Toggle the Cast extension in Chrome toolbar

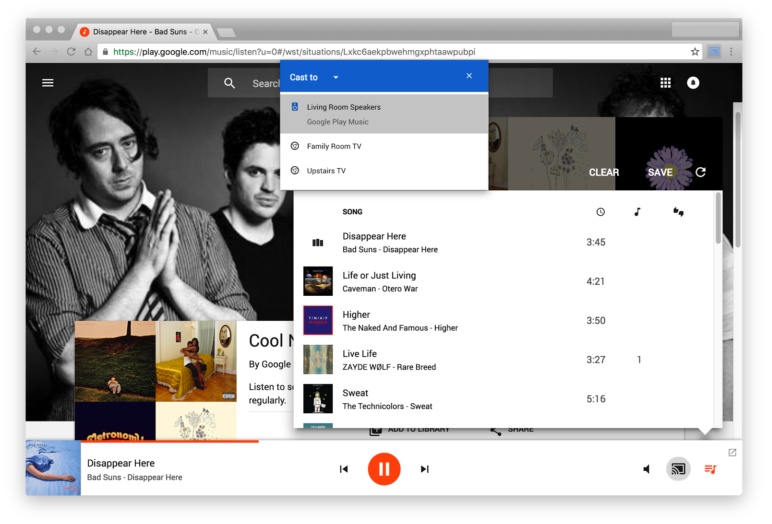714,52
